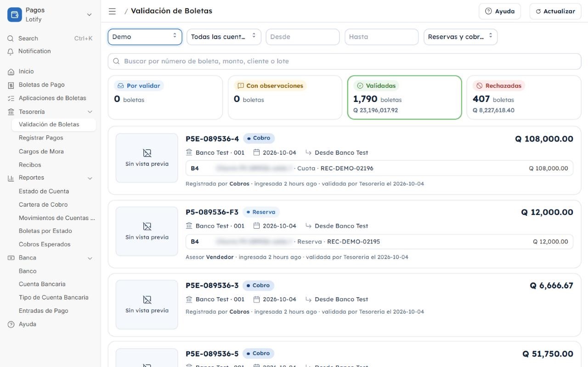The image size is (588, 367).
Task: Toggle sidebar with the hamburger menu icon
Action: coord(112,11)
